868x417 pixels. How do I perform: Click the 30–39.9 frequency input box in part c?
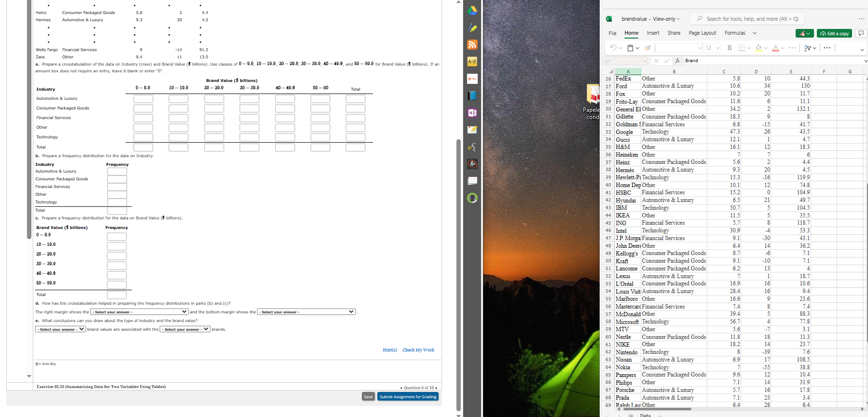tap(116, 266)
